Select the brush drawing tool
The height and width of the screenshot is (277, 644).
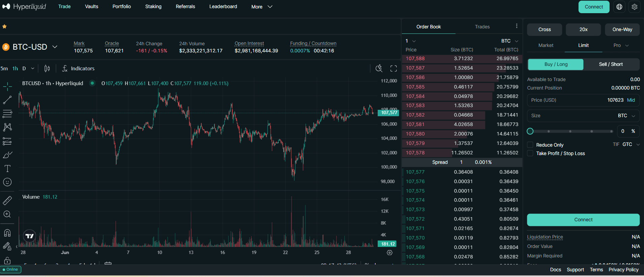[7, 155]
